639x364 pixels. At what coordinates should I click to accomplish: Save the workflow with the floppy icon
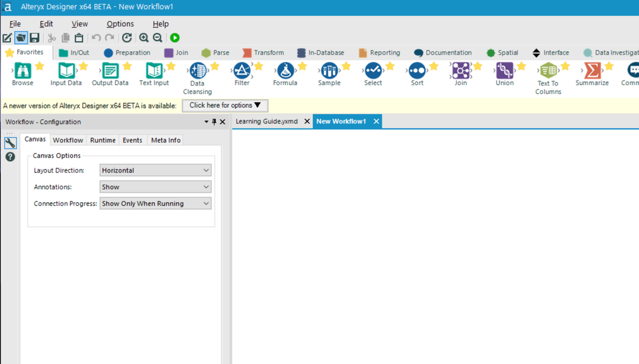click(x=35, y=38)
